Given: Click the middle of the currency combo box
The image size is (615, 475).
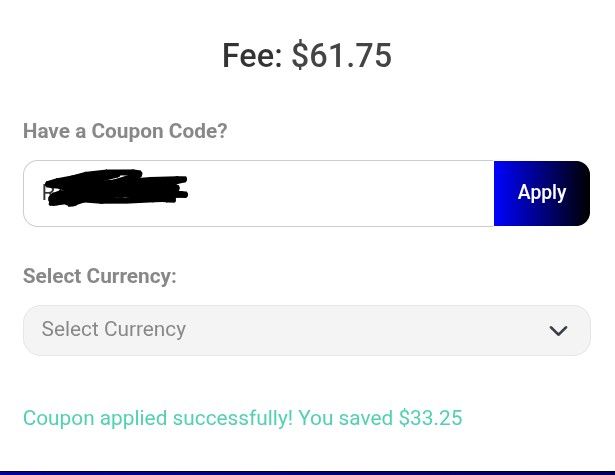Looking at the screenshot, I should 306,330.
